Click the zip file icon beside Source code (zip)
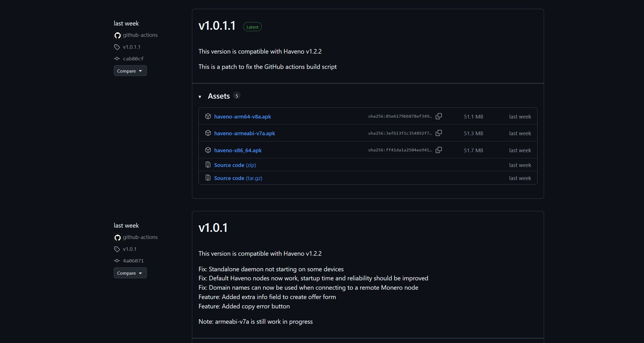 (x=208, y=165)
